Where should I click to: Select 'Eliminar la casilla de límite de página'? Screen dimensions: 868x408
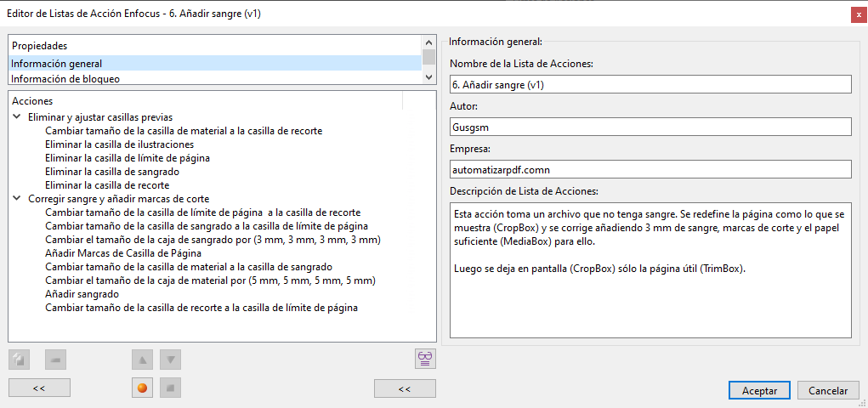(x=127, y=158)
